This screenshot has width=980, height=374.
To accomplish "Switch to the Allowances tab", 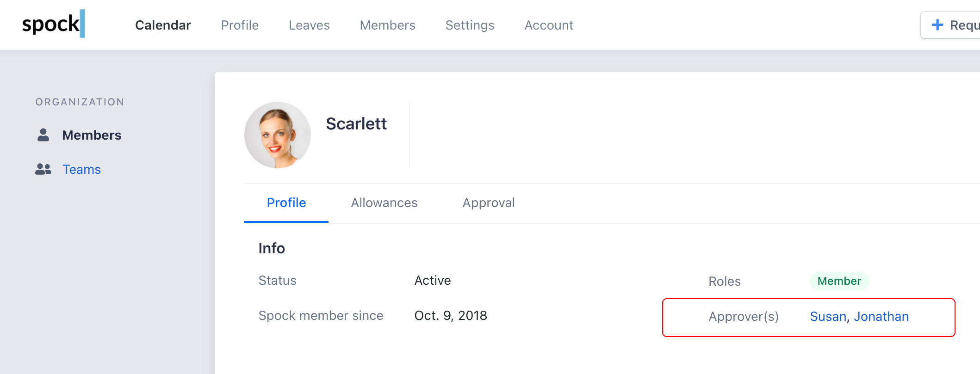I will click(x=384, y=202).
